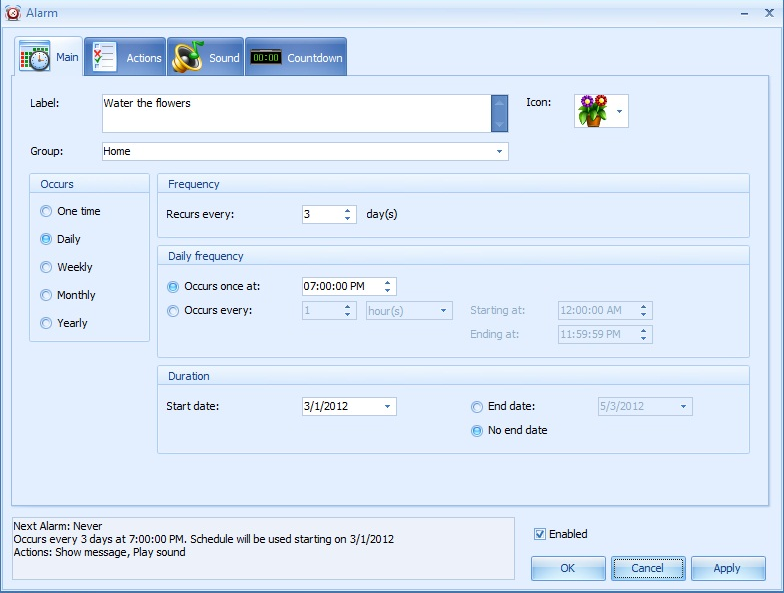784x593 pixels.
Task: Click the Countdown tab timer icon
Action: tap(266, 58)
